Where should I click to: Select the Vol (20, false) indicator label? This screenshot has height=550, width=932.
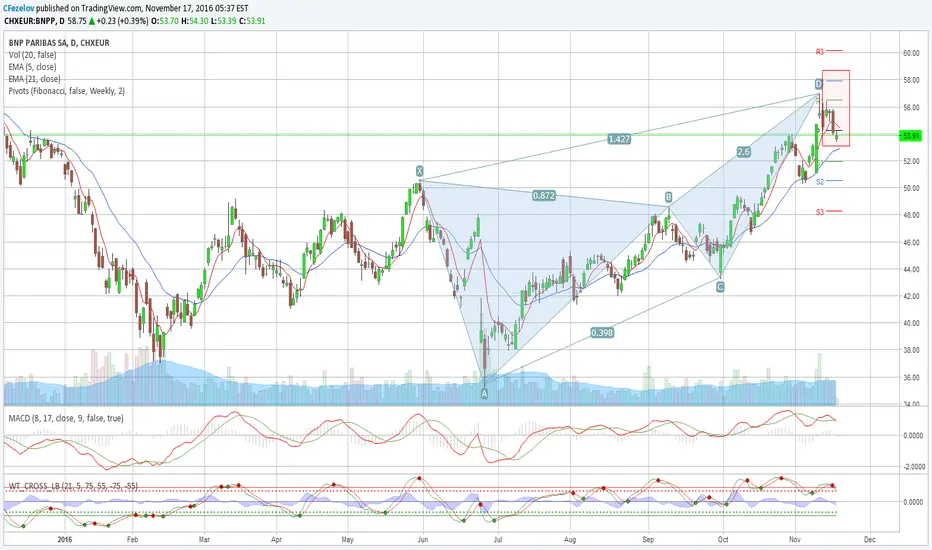click(33, 55)
